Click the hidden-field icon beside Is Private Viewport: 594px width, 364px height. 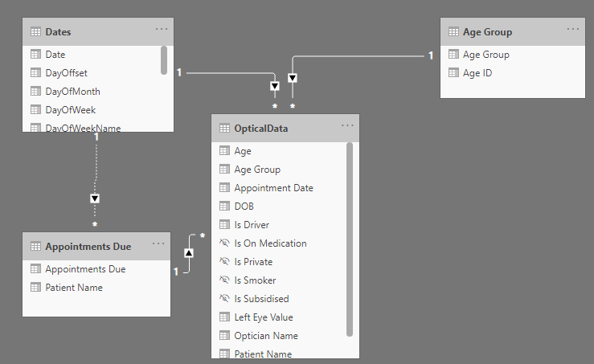(x=224, y=261)
